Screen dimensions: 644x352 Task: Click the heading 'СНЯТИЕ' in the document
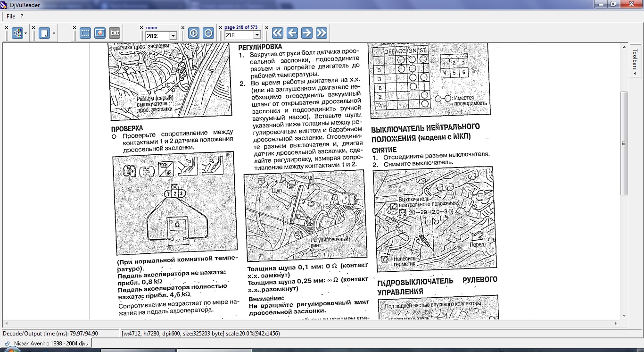[x=384, y=150]
